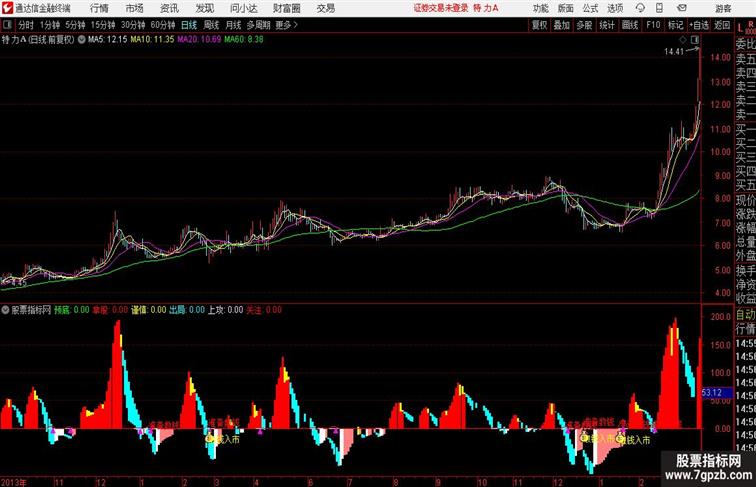756x487 pixels.
Task: Open the 市场 menu
Action: coord(135,8)
